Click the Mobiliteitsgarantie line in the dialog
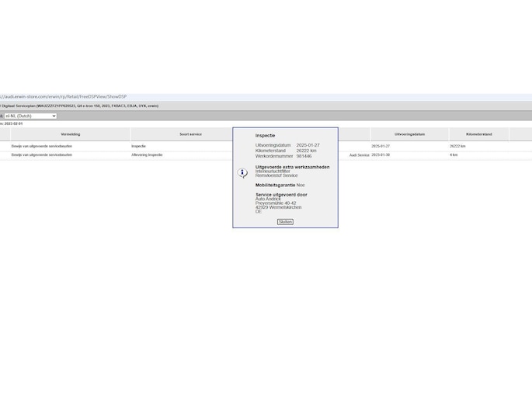Image resolution: width=532 pixels, height=399 pixels. 280,185
